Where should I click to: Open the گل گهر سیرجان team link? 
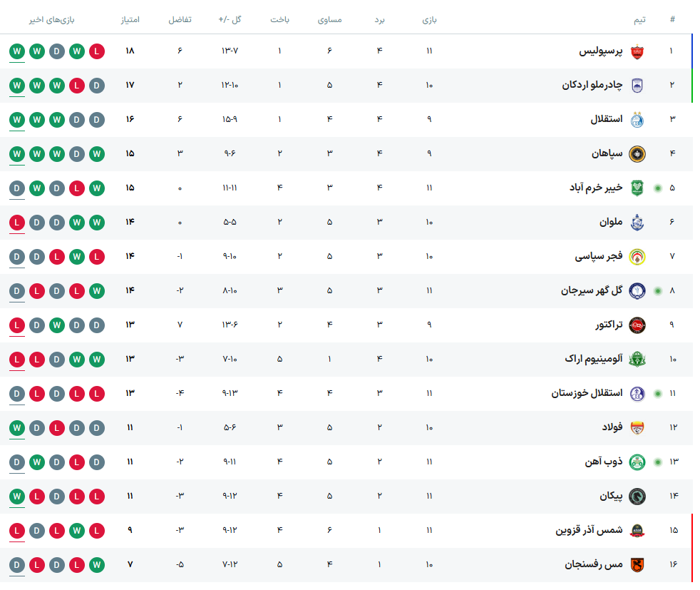pyautogui.click(x=592, y=291)
